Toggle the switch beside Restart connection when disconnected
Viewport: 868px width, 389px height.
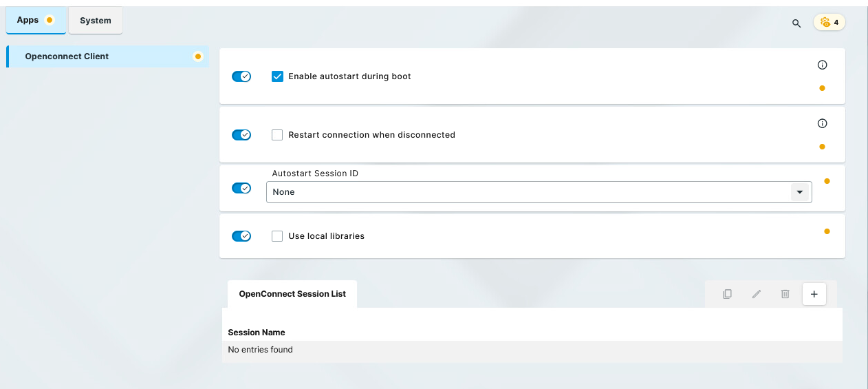tap(241, 135)
